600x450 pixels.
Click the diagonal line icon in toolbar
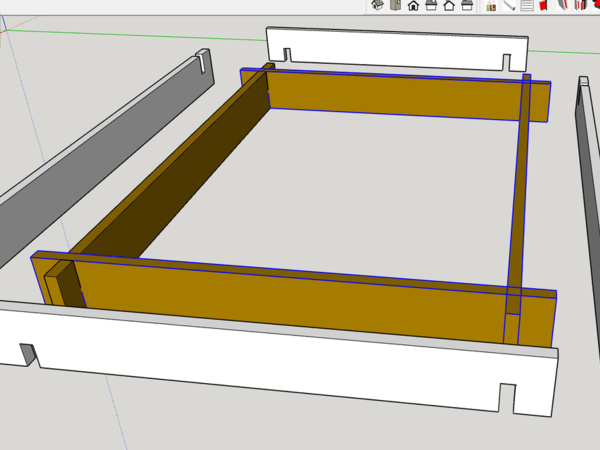(x=508, y=5)
